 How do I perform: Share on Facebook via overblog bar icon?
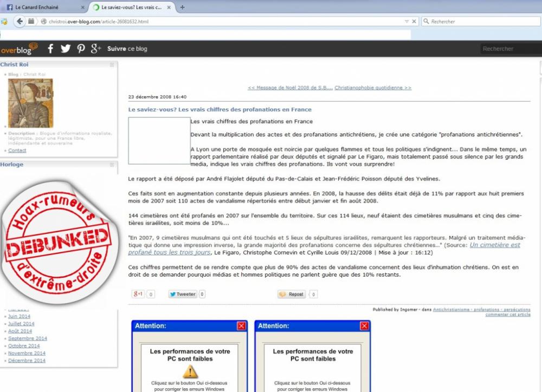click(x=50, y=49)
